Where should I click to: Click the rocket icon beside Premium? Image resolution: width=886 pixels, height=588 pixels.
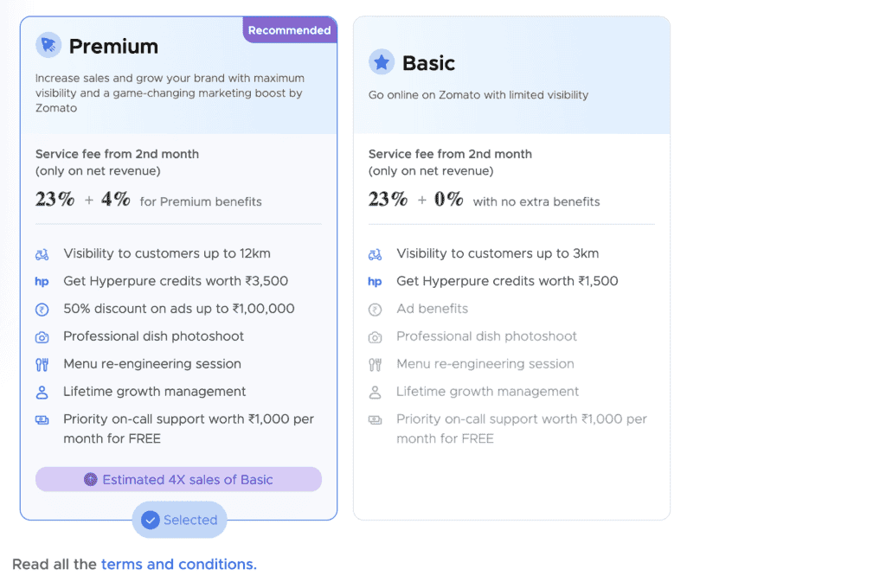(x=48, y=45)
